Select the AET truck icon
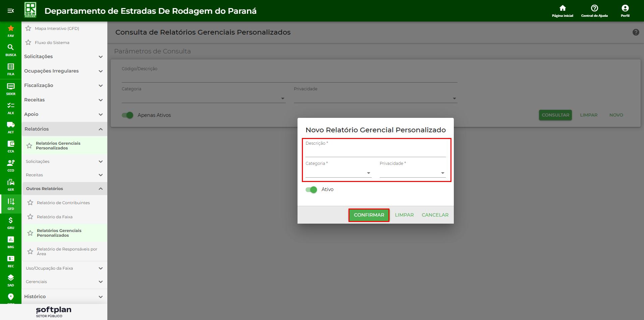Screen dimensions: 644x320 [11, 127]
